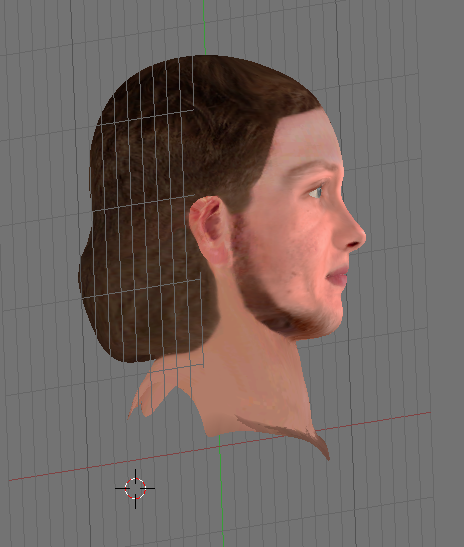Select the ear on the head model
This screenshot has height=547, width=464.
(209, 232)
